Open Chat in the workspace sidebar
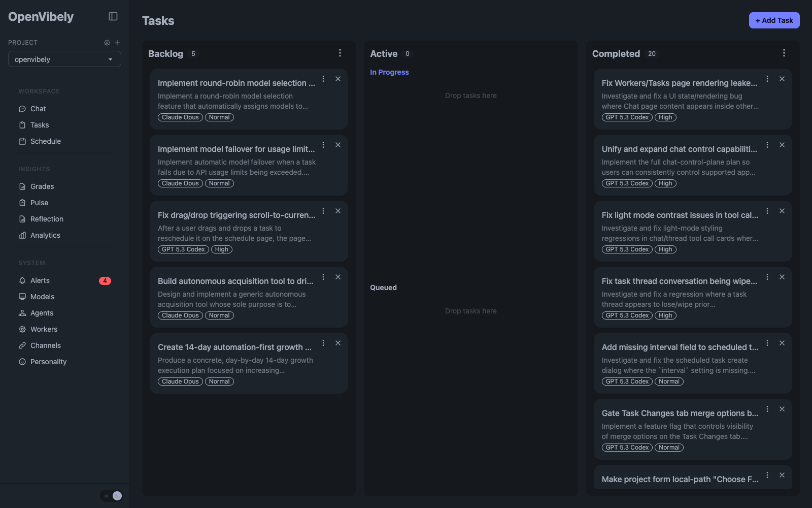Image resolution: width=812 pixels, height=508 pixels. tap(38, 109)
